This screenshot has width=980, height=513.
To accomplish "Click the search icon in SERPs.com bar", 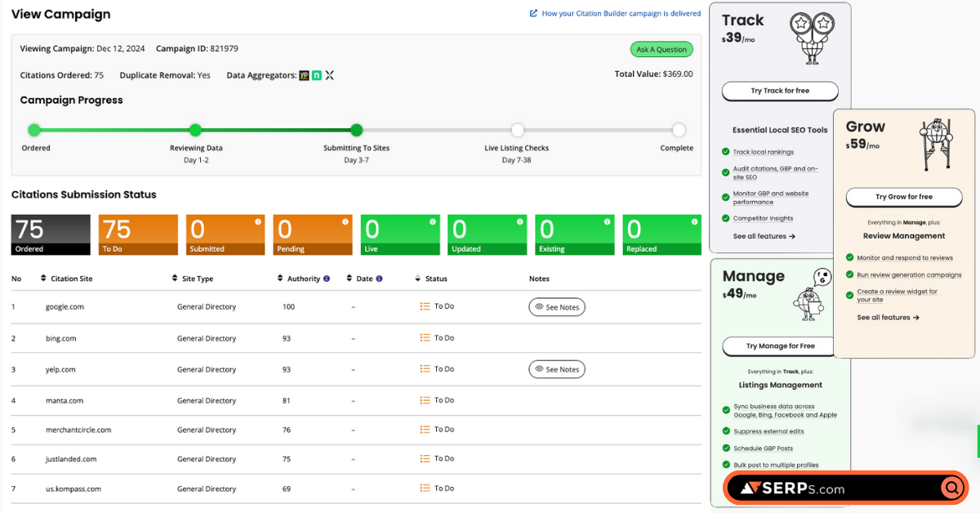I will click(952, 488).
